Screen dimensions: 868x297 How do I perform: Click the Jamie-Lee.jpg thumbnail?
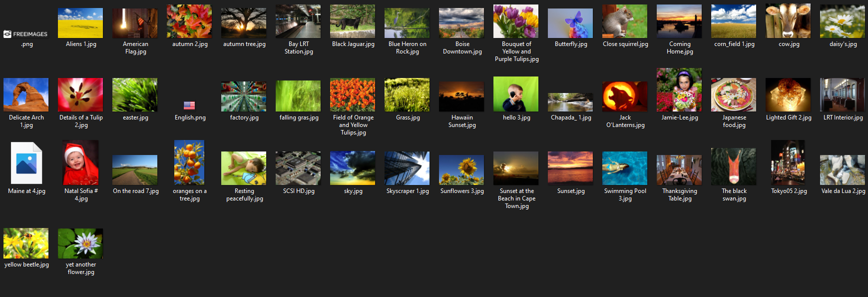679,89
